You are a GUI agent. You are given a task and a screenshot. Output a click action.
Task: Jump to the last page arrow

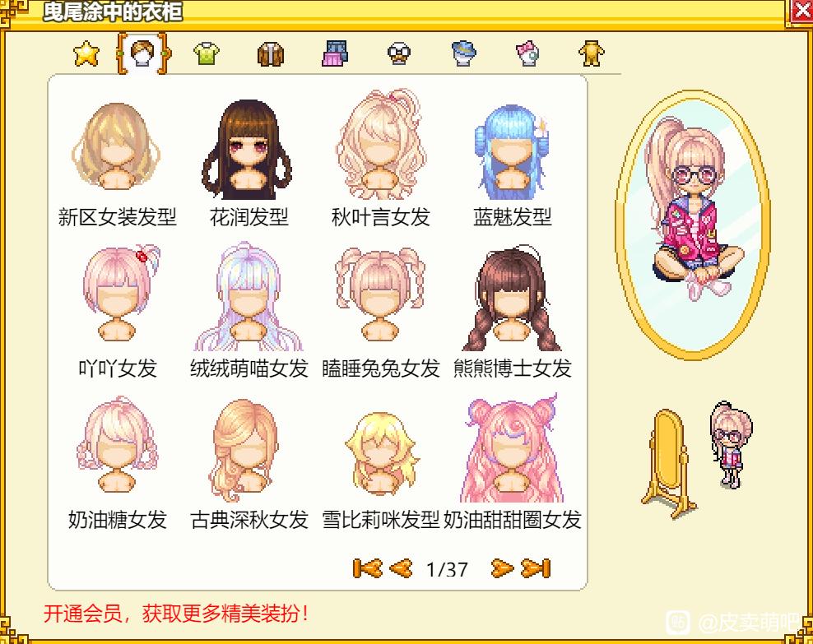coord(536,568)
